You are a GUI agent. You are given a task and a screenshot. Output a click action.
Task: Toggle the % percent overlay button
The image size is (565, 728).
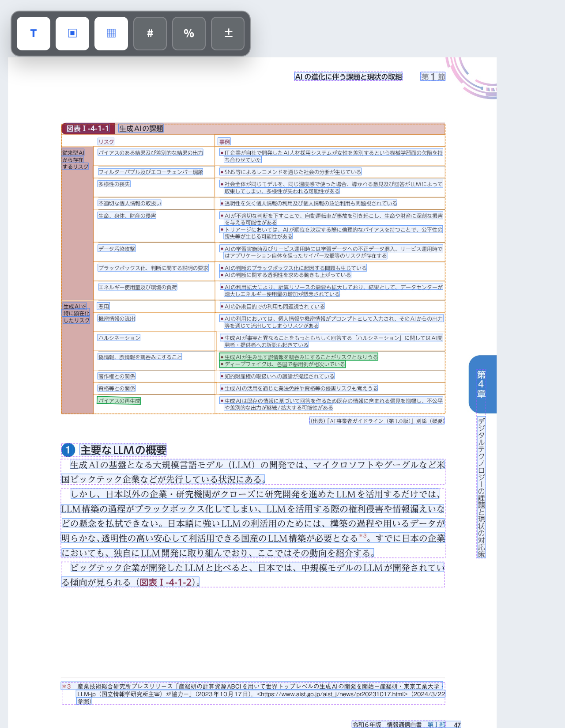(x=189, y=34)
